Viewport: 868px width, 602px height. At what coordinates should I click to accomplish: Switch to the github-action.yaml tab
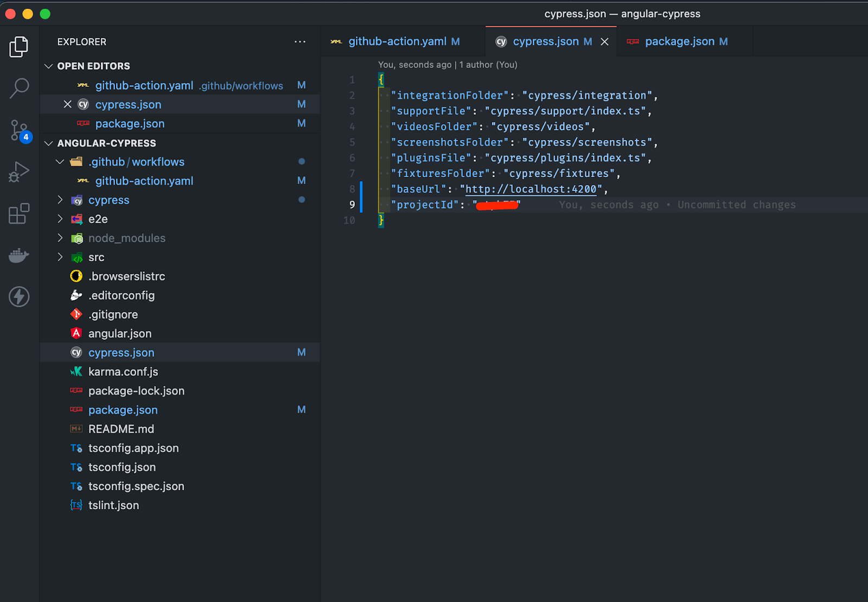click(403, 42)
